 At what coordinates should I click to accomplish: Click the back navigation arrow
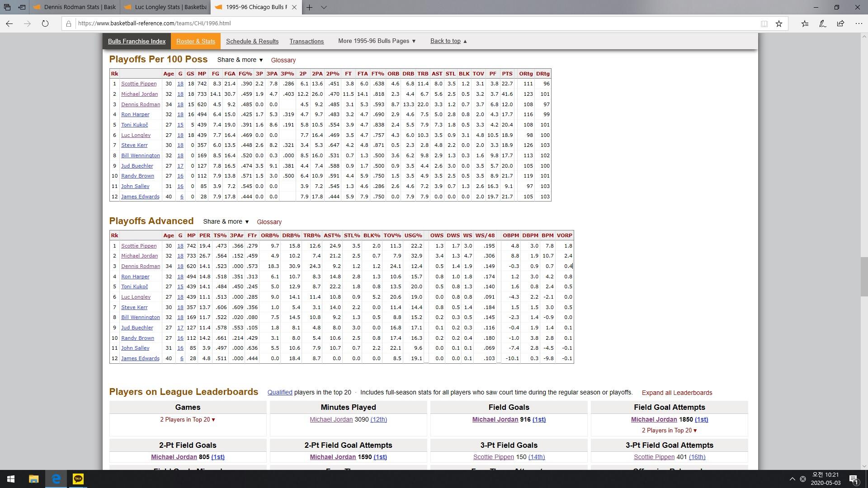9,23
